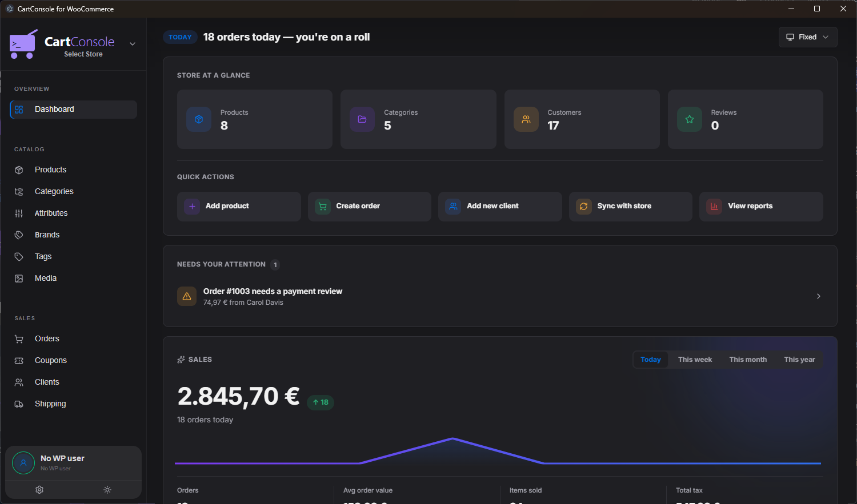Click the Add product quick action
This screenshot has width=857, height=504.
click(239, 206)
